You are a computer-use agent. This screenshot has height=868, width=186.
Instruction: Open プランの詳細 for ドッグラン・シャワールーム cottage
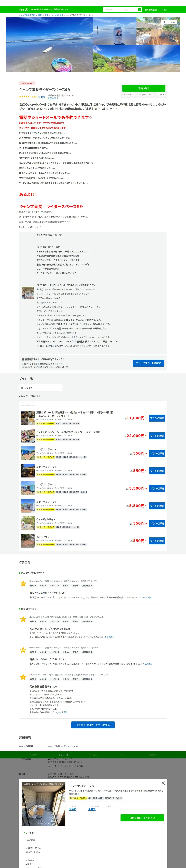(x=157, y=436)
